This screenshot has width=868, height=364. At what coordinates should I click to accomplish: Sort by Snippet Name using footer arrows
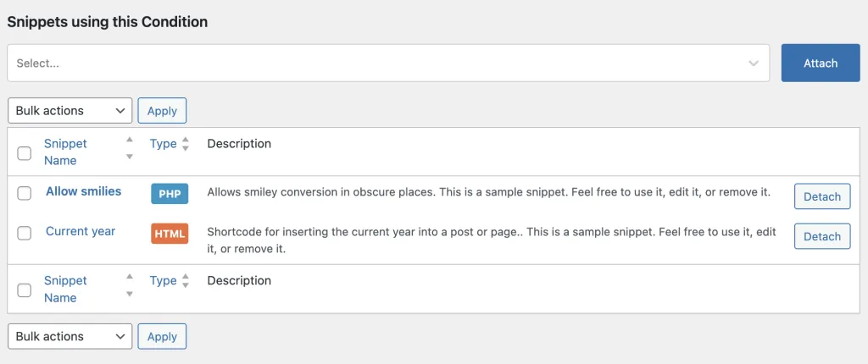coord(130,285)
